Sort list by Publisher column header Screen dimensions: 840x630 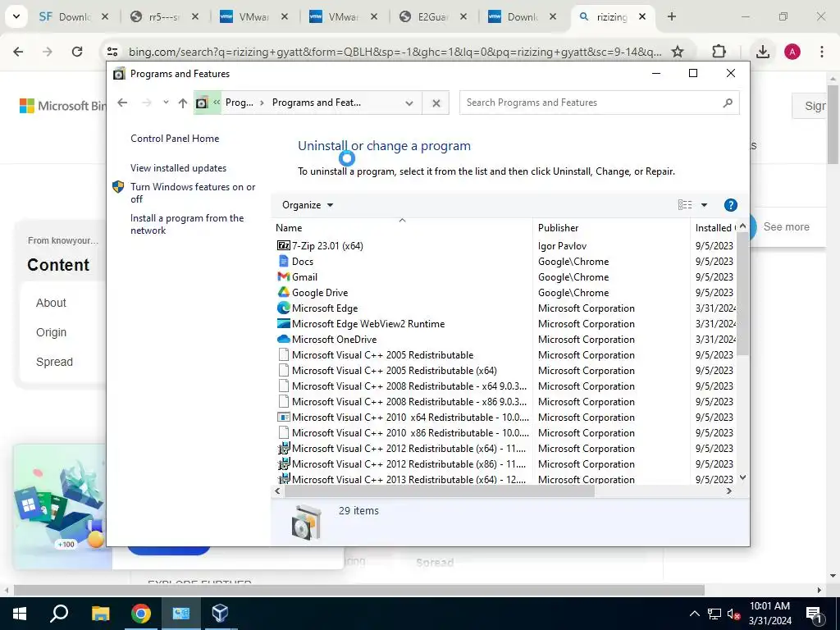tap(611, 227)
